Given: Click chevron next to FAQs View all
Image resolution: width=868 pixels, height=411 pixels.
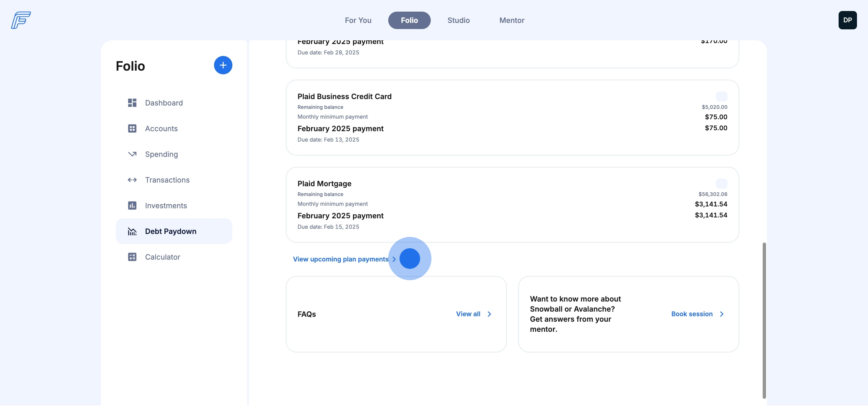Looking at the screenshot, I should point(489,314).
